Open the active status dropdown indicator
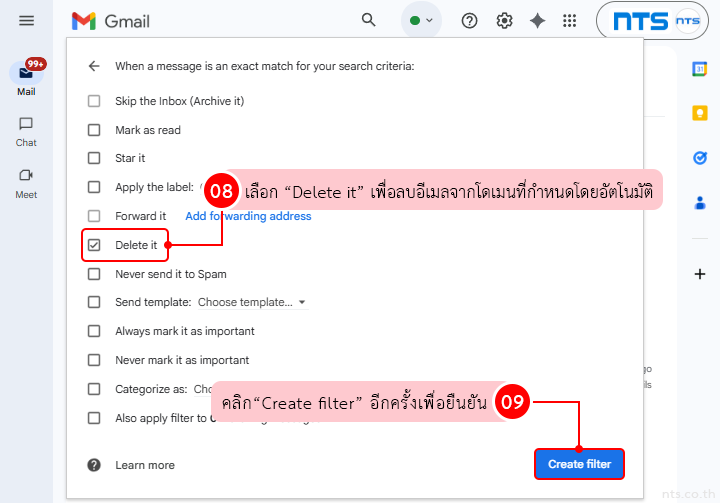The height and width of the screenshot is (503, 720). point(421,21)
